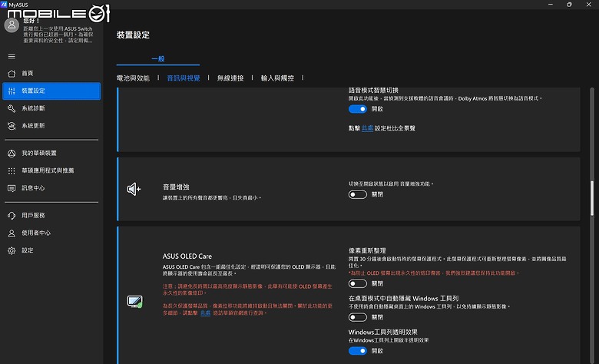The image size is (599, 364).
Task: Turn off 語音模式智慧切換 toggle
Action: pos(358,109)
